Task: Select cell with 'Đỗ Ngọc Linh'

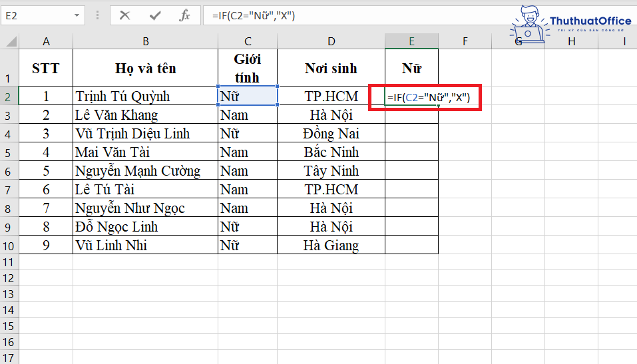Action: (145, 226)
